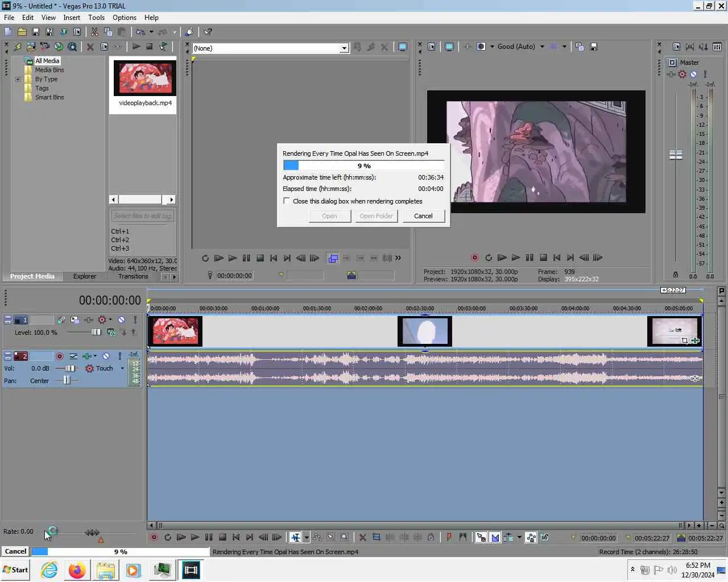Click the Save project floppy icon

click(x=35, y=32)
